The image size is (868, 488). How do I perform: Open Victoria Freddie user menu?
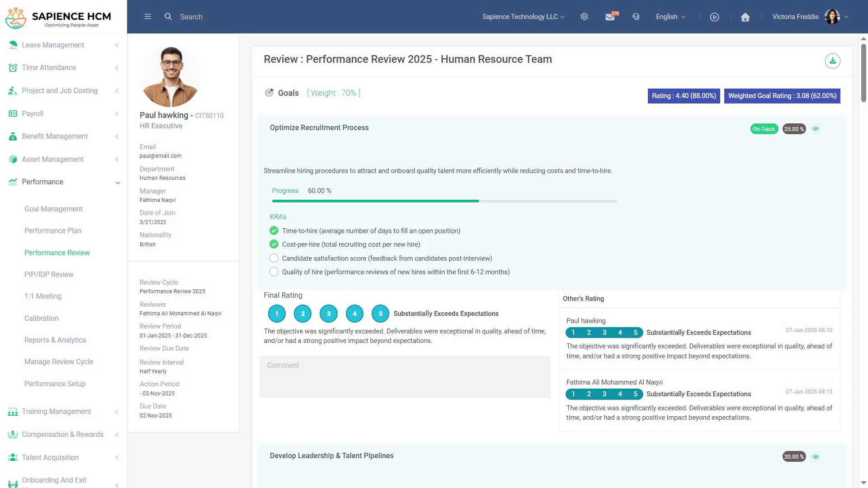(810, 17)
